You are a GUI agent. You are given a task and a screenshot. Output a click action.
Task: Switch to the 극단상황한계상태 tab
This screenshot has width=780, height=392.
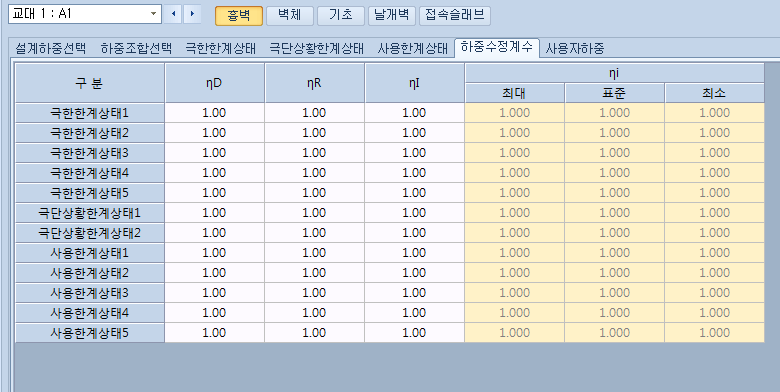(x=316, y=48)
